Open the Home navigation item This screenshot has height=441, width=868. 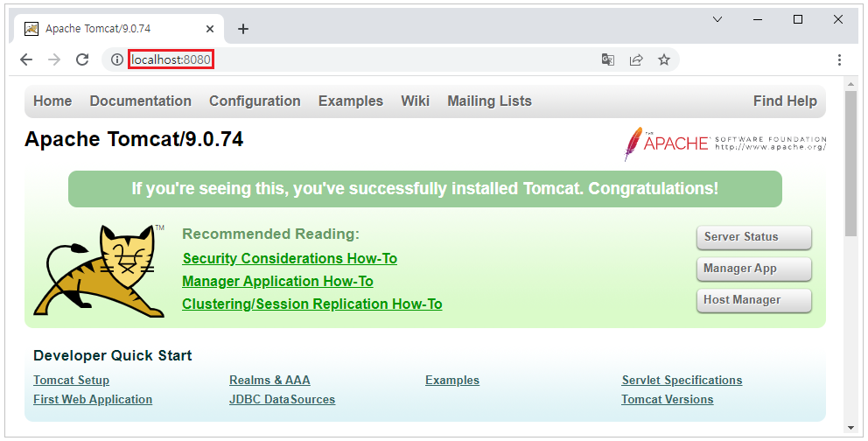[x=52, y=101]
